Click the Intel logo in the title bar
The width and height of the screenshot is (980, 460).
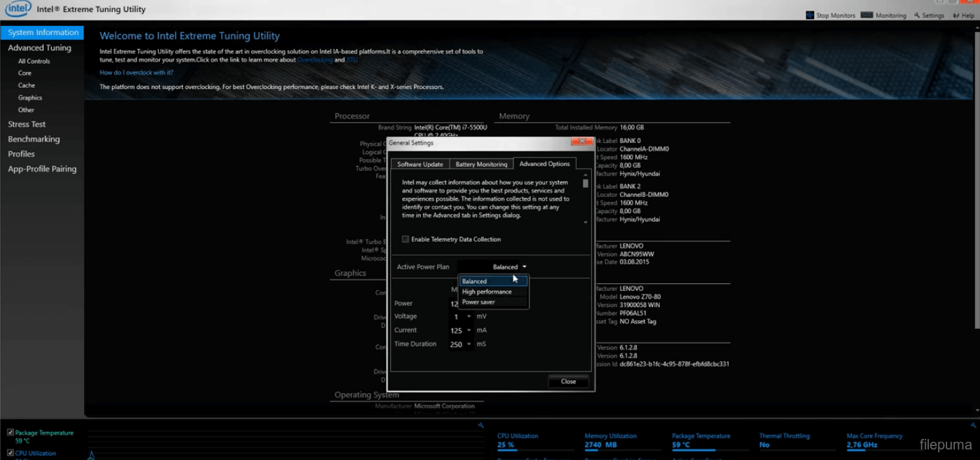[17, 9]
